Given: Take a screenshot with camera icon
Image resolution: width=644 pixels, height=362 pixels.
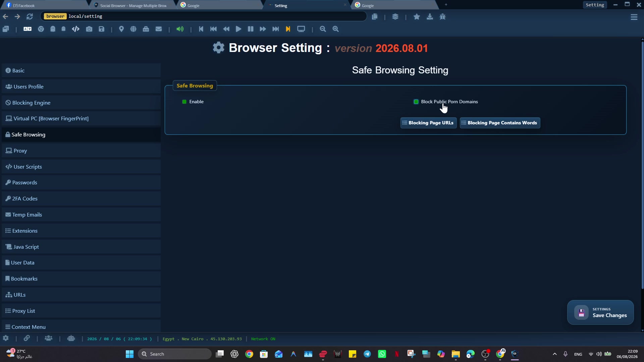Looking at the screenshot, I should click(89, 29).
